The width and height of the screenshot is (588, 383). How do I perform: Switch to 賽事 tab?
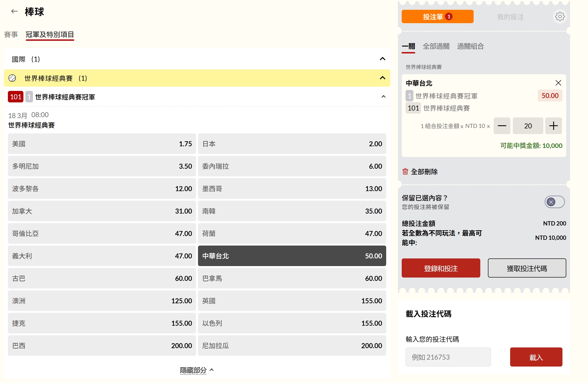coord(11,35)
